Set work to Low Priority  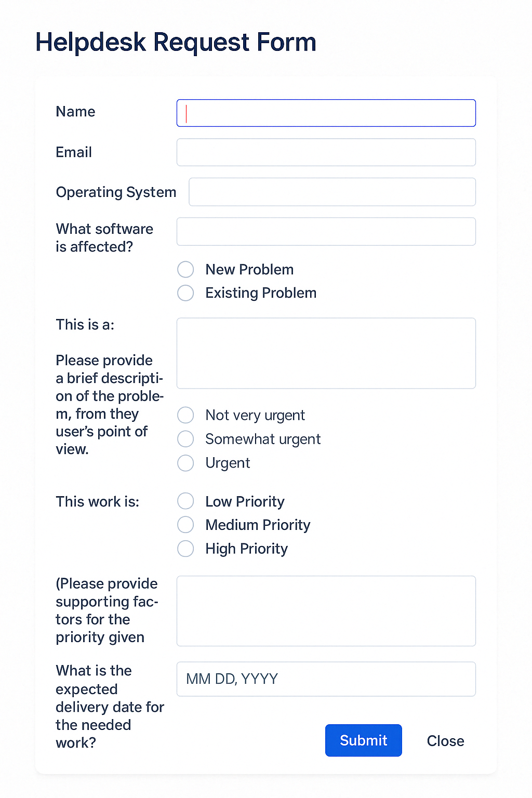185,501
